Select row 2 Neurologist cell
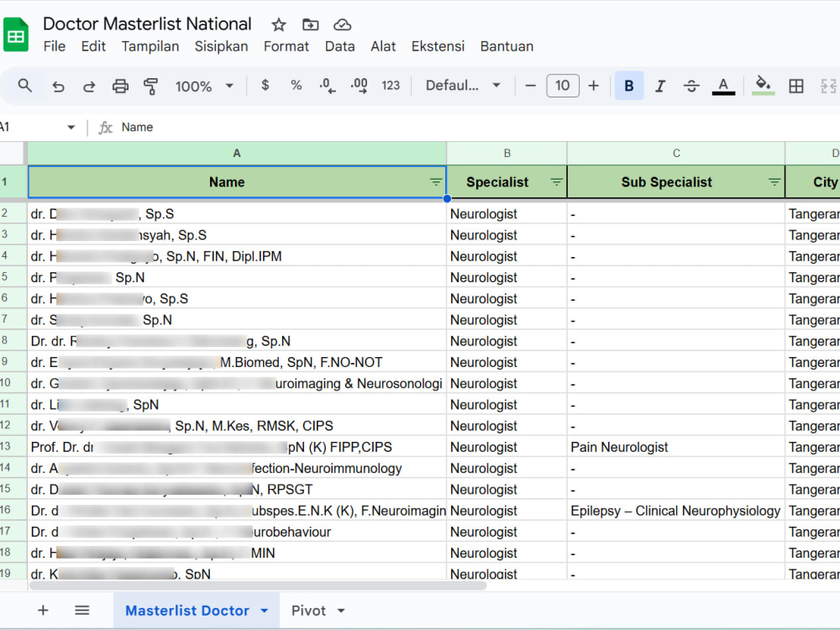 (507, 213)
